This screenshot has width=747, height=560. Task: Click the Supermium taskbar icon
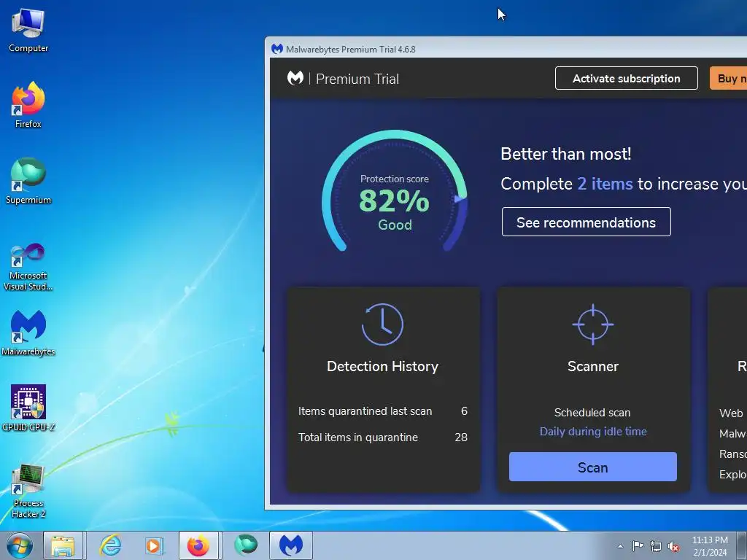click(246, 545)
